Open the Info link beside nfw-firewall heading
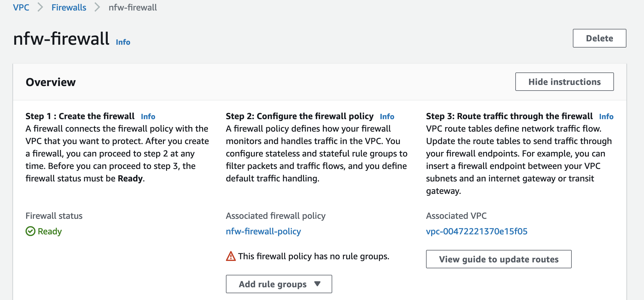 point(123,42)
